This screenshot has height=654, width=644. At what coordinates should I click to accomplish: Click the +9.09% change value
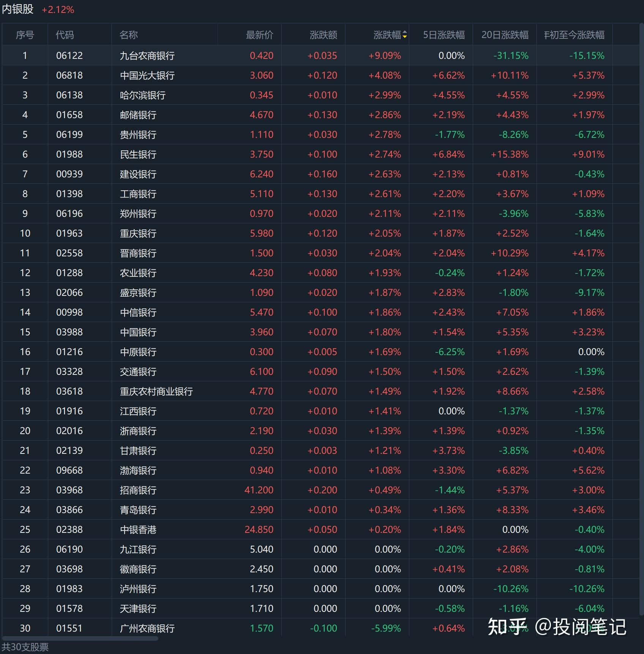(385, 55)
